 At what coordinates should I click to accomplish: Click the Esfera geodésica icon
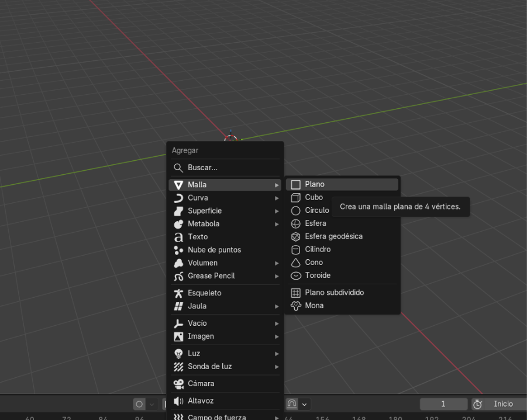[x=295, y=237]
